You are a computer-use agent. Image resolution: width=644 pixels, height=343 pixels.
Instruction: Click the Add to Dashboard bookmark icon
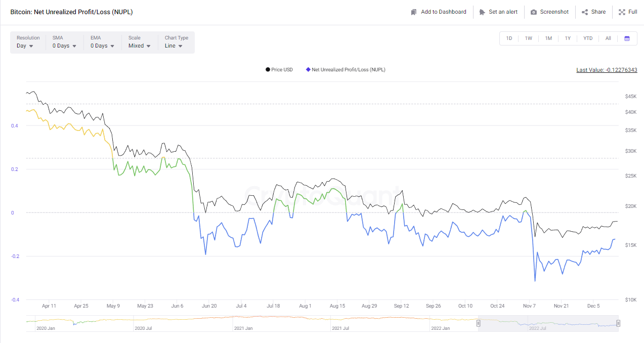point(414,12)
